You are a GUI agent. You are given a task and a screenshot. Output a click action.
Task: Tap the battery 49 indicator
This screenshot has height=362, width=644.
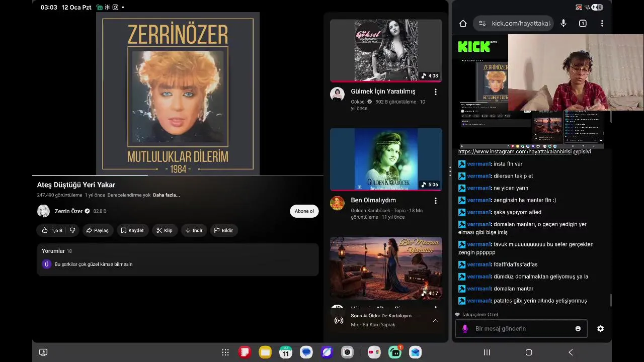[598, 8]
